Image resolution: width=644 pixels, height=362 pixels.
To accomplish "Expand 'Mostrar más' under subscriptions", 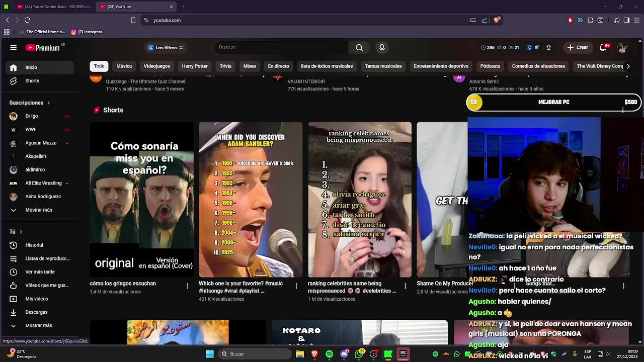I will (x=39, y=210).
